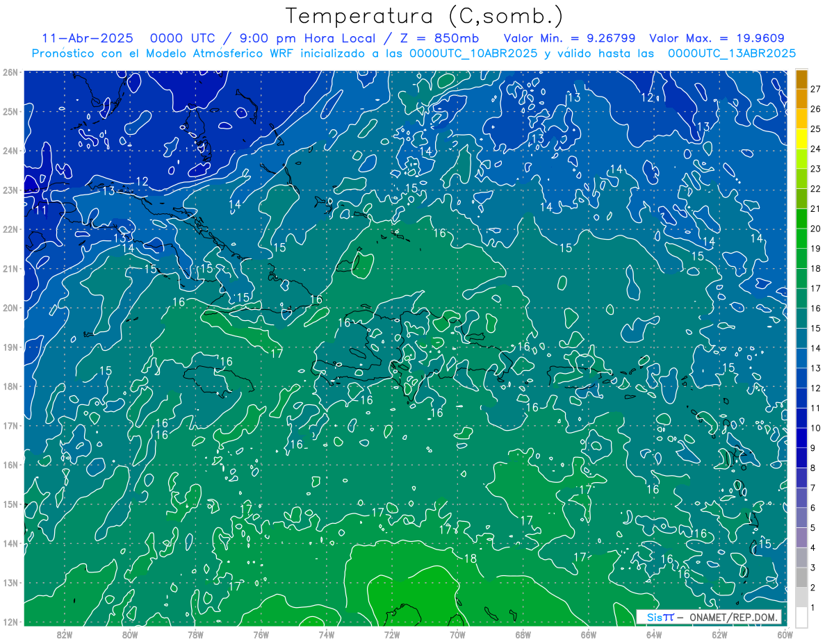Click the "64W" longitude axis label
The height and width of the screenshot is (644, 834).
654,634
